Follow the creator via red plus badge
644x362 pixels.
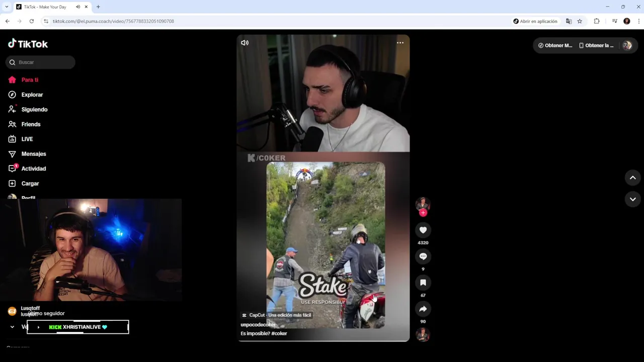(423, 213)
